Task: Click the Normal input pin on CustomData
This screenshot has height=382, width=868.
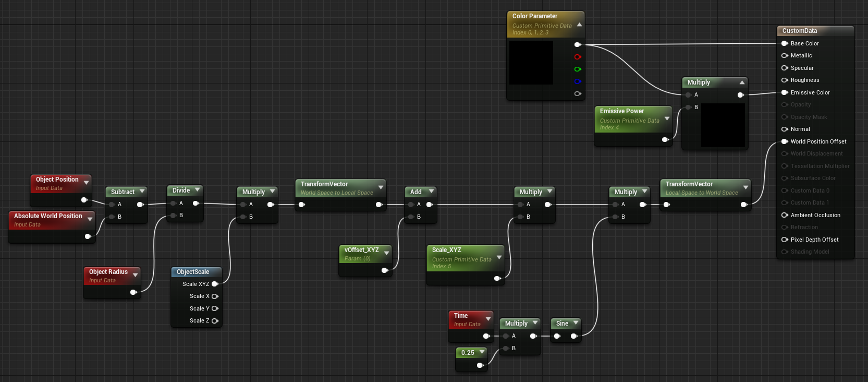Action: point(785,129)
